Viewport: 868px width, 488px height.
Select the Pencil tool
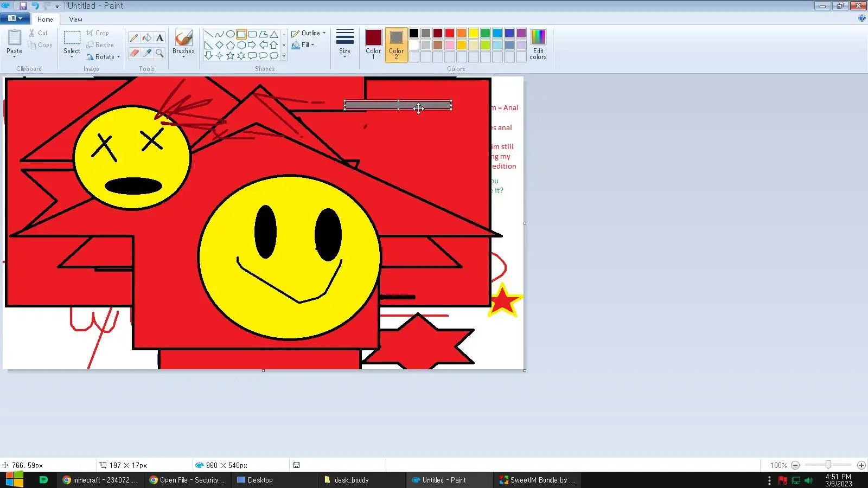134,37
